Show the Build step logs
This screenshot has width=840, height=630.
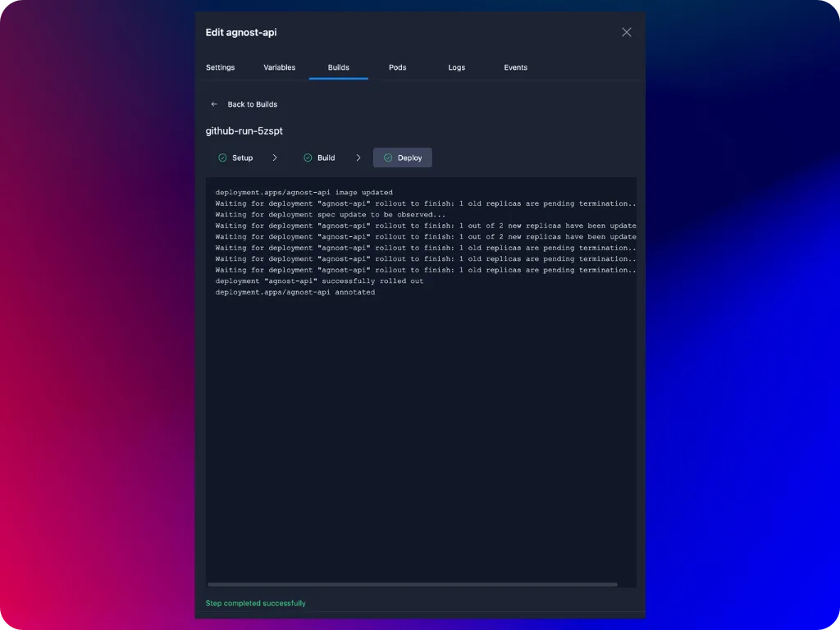point(319,157)
